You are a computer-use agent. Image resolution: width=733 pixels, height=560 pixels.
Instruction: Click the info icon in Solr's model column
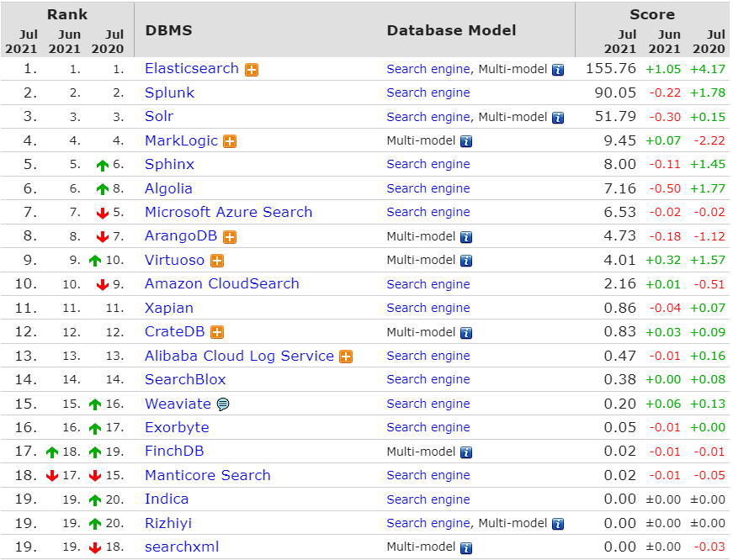click(x=558, y=118)
